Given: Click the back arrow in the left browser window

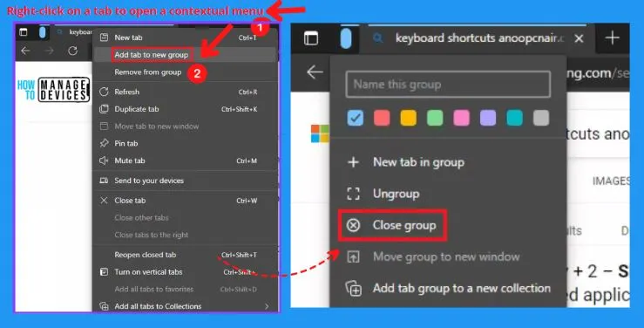Looking at the screenshot, I should (25, 51).
